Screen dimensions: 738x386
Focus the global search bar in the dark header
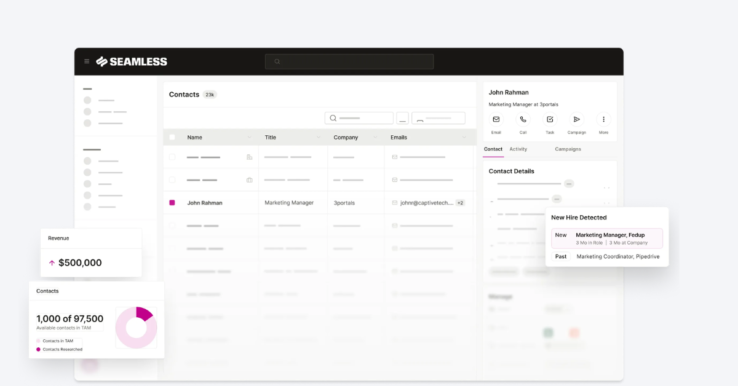coord(349,62)
